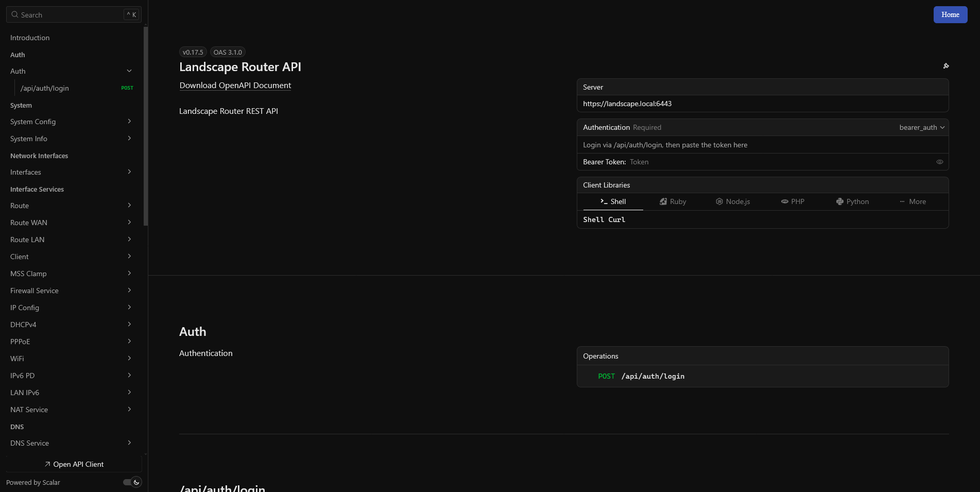The width and height of the screenshot is (980, 492).
Task: Collapse the Auth sidebar section
Action: pyautogui.click(x=129, y=71)
